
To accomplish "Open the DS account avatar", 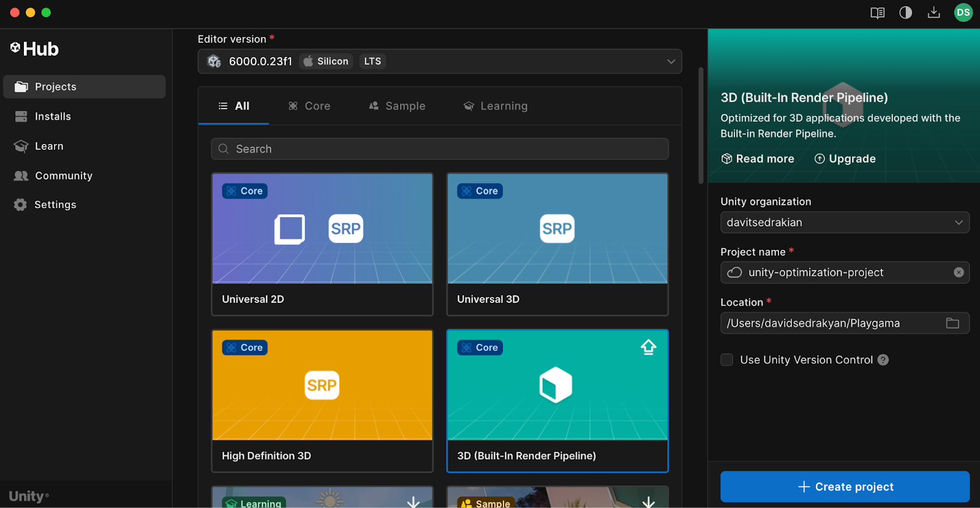I will [963, 13].
